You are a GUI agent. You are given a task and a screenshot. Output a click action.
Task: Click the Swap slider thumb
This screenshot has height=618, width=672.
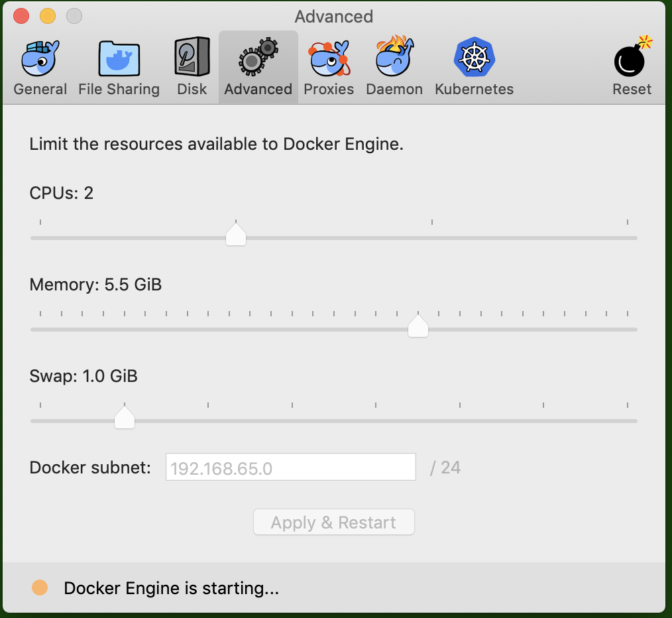pos(125,417)
